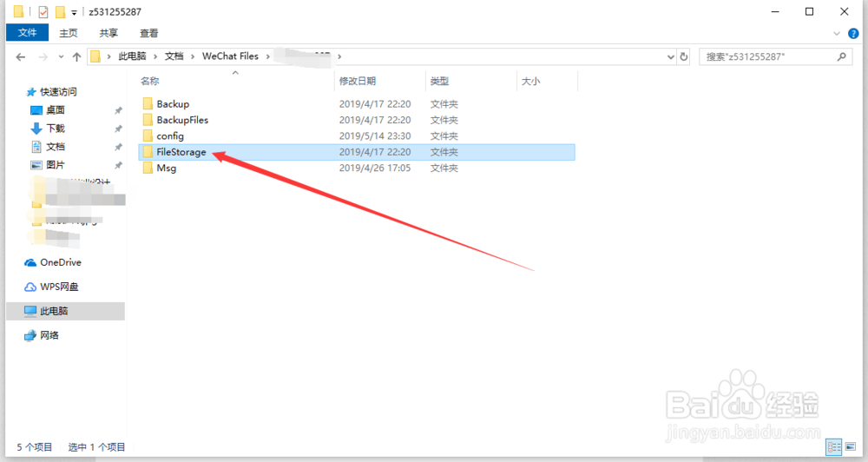Sort by 修改日期 column header

357,81
